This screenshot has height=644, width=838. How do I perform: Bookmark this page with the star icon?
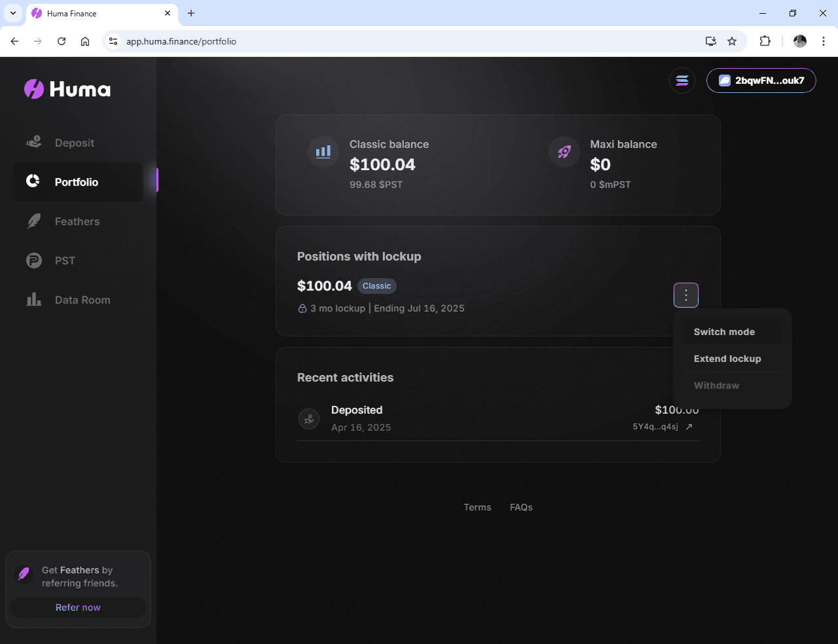[732, 41]
